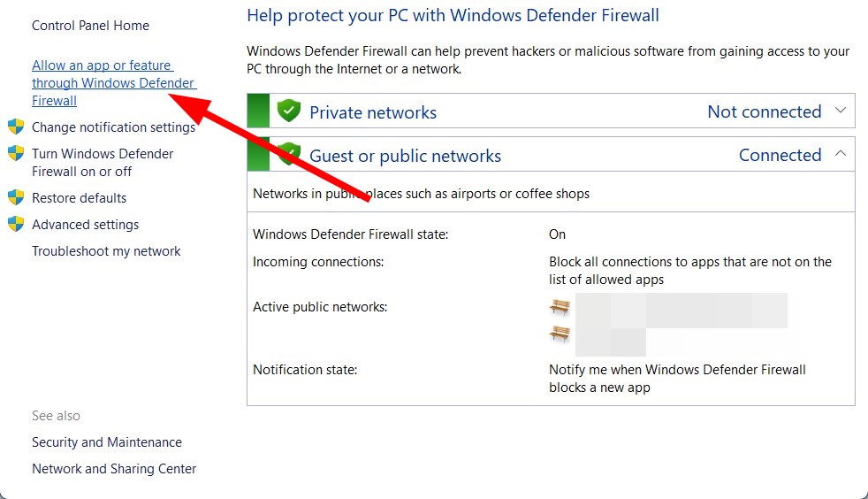Viewport: 868px width, 499px height.
Task: Click first park bench network icon
Action: tap(560, 307)
